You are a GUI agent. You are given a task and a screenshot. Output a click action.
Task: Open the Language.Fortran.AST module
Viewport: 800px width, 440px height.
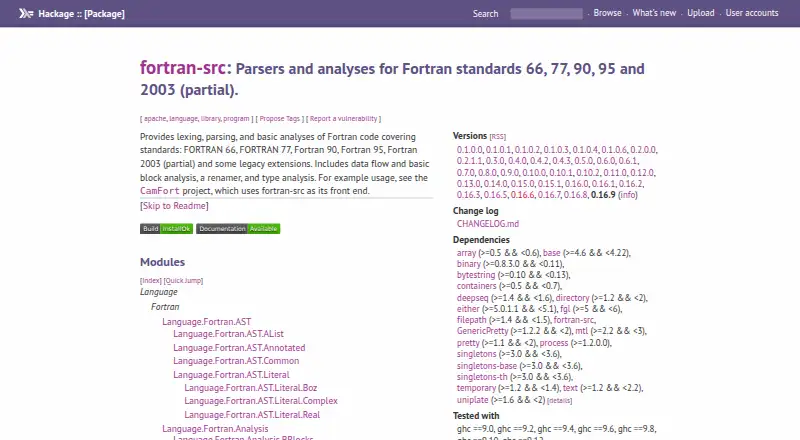pyautogui.click(x=207, y=322)
